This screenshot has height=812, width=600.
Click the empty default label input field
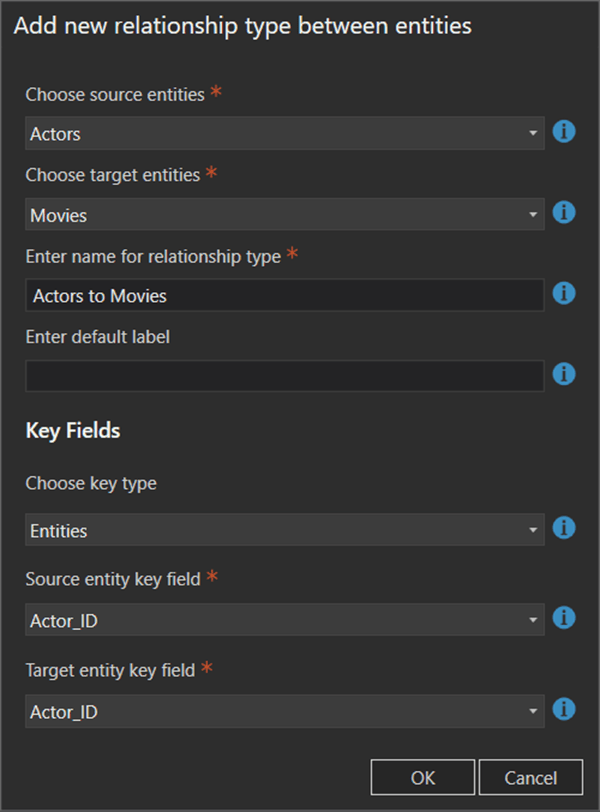click(284, 376)
